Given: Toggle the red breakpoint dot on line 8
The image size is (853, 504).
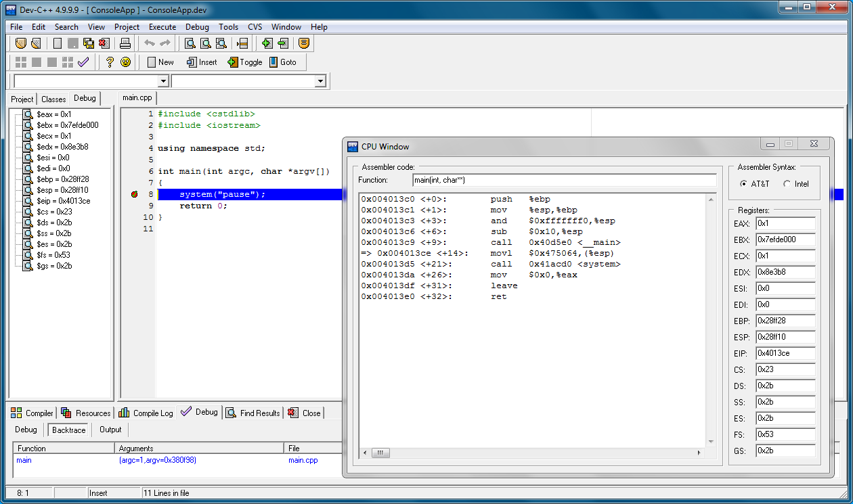Looking at the screenshot, I should tap(134, 194).
